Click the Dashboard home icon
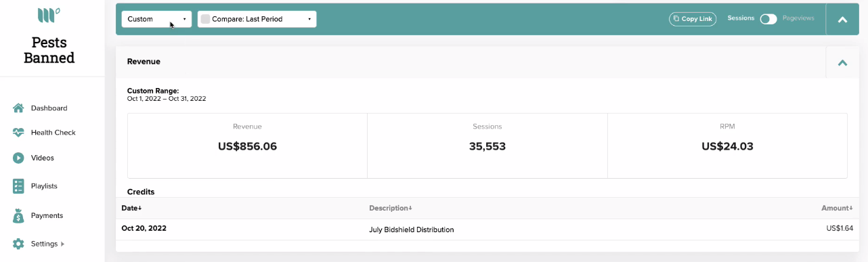 (x=18, y=108)
